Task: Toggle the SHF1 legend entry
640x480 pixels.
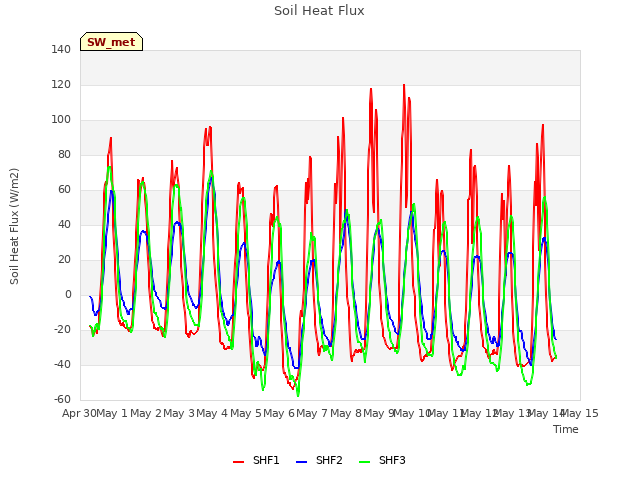Action: [x=256, y=460]
